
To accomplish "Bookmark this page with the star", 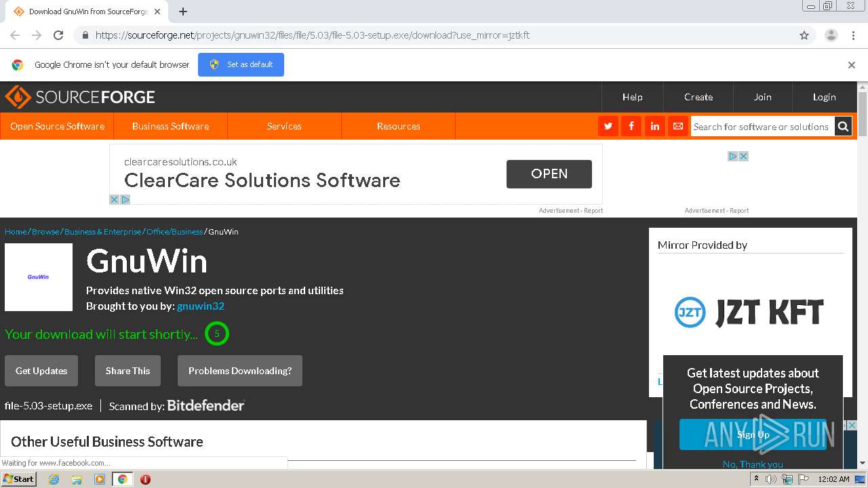I will (x=804, y=35).
